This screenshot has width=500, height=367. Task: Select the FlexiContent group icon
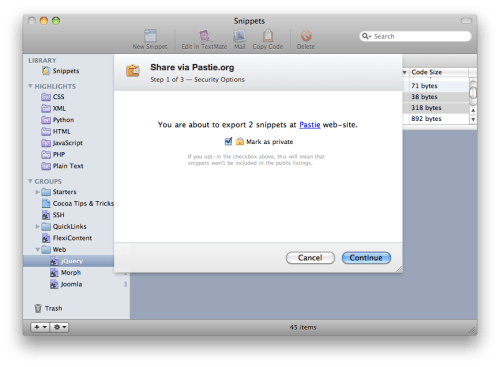click(46, 238)
